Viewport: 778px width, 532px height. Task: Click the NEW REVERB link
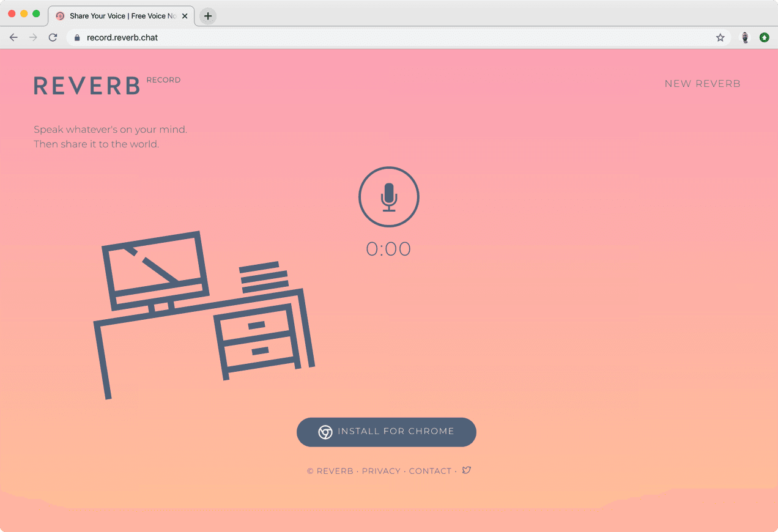(702, 84)
